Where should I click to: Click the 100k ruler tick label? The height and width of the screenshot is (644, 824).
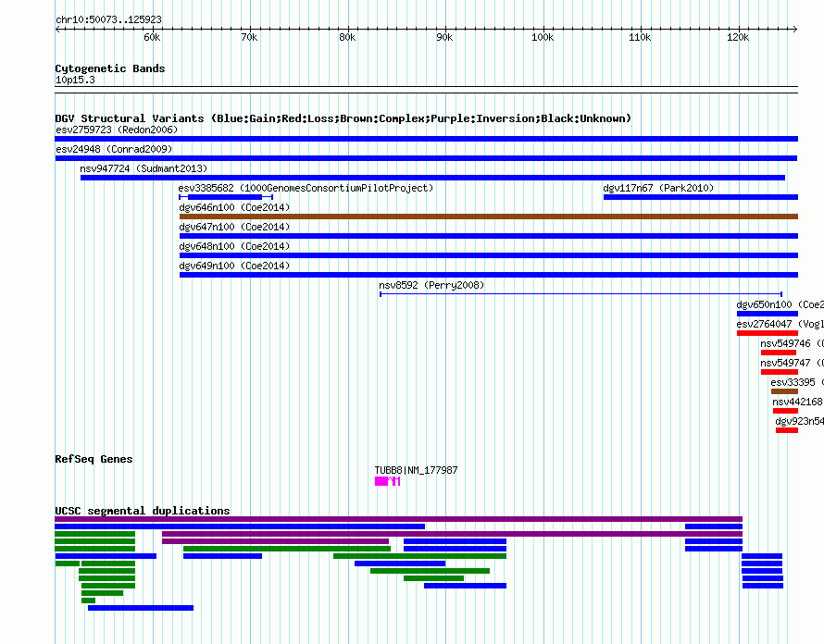[x=543, y=37]
